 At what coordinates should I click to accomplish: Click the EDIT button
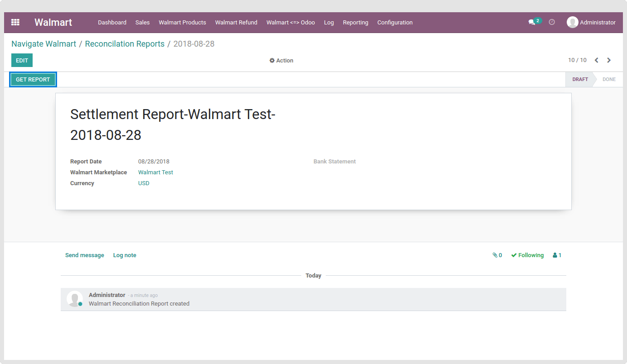(22, 60)
